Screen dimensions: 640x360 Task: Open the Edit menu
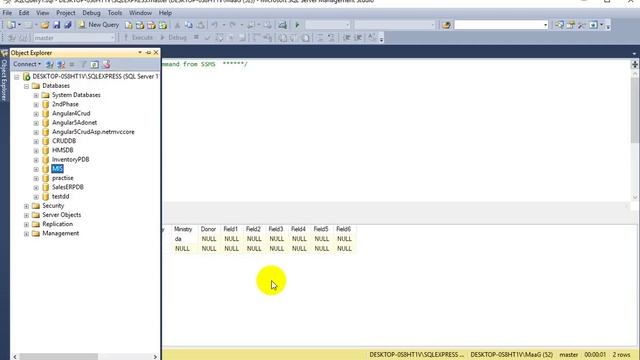click(24, 13)
